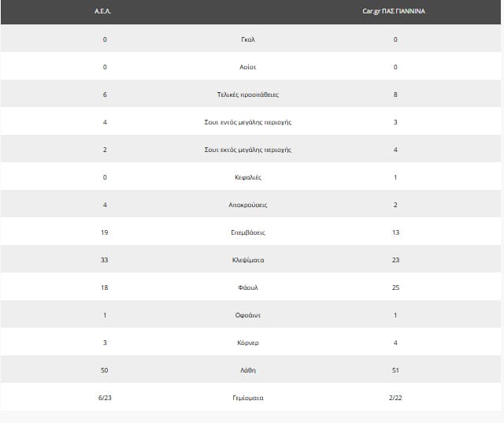504x423 pixels.
Task: Select the Γκολ row label
Action: (248, 39)
